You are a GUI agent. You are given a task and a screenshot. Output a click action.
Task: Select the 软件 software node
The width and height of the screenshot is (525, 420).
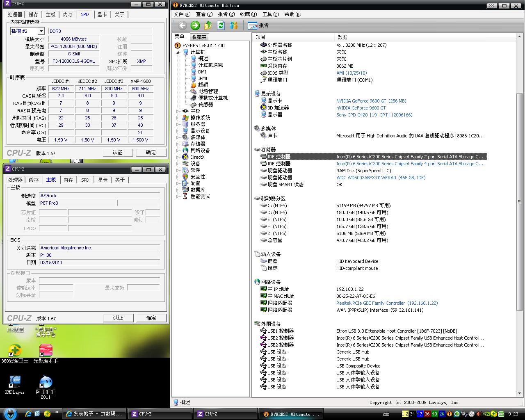click(192, 170)
